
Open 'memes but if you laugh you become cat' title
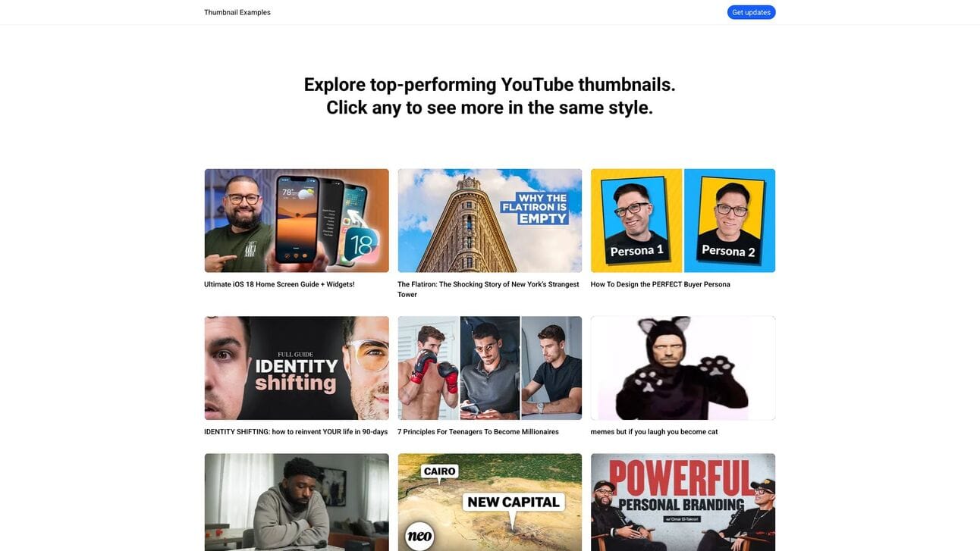coord(654,432)
